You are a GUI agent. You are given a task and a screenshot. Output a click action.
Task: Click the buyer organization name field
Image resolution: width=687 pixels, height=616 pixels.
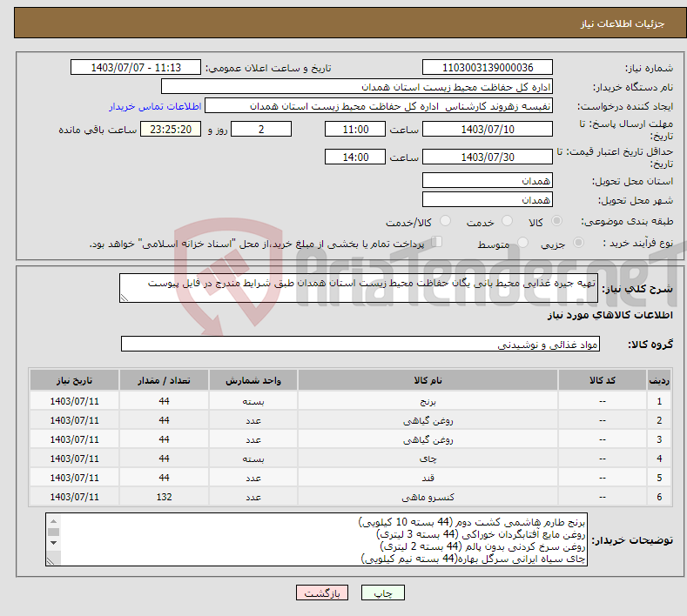(x=357, y=87)
